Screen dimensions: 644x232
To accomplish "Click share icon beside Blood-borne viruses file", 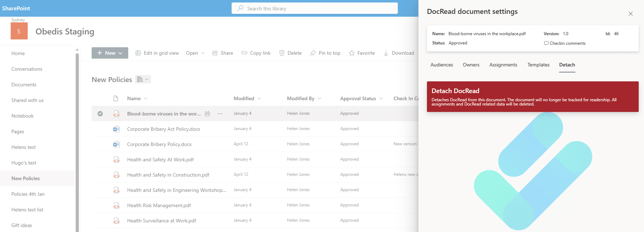I will click(207, 114).
